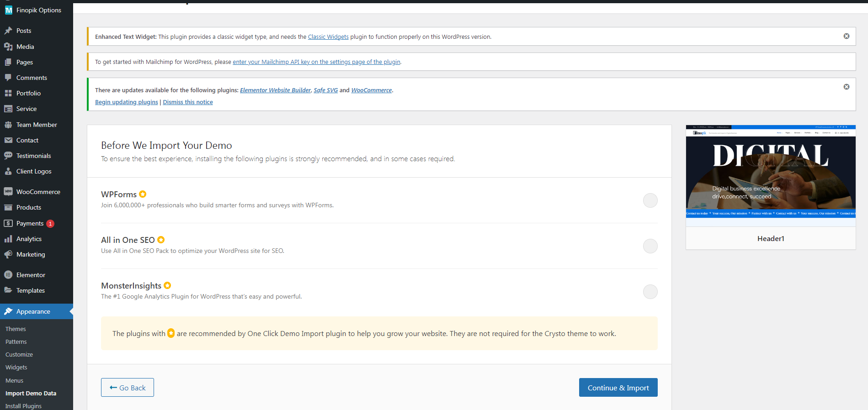Viewport: 868px width, 410px height.
Task: Open the Classic Widgets plugin link
Action: point(328,37)
